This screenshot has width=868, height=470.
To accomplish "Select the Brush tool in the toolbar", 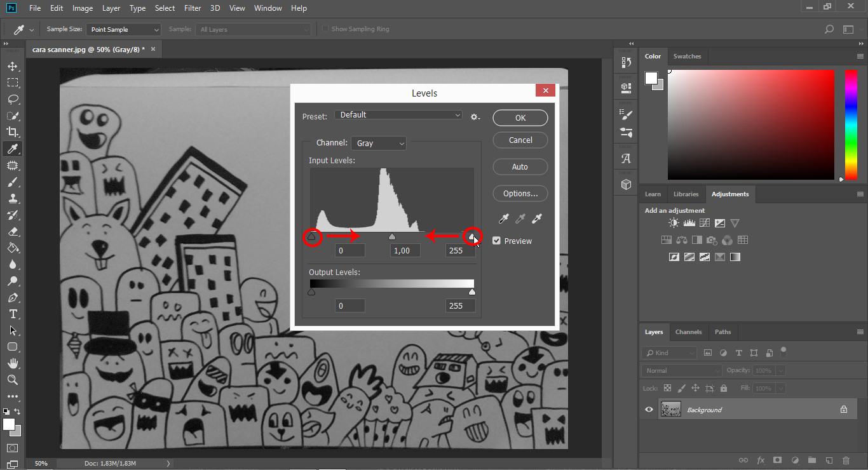I will (12, 182).
